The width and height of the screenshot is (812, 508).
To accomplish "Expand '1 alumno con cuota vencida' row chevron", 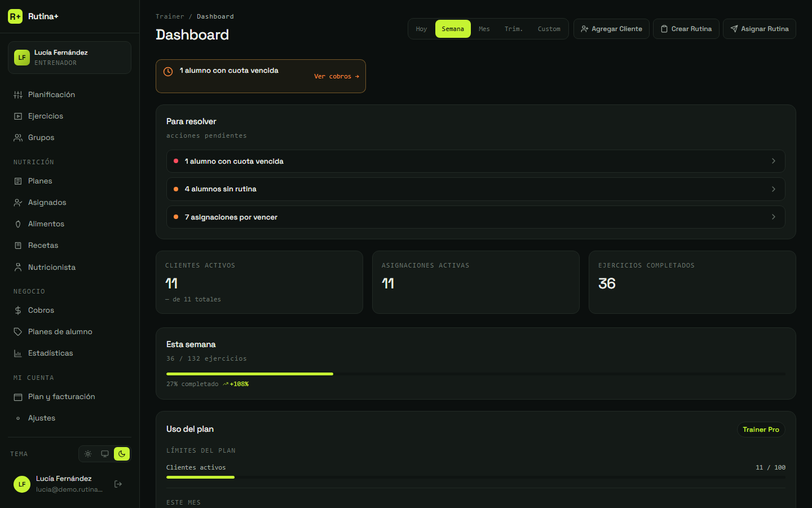I will [774, 161].
